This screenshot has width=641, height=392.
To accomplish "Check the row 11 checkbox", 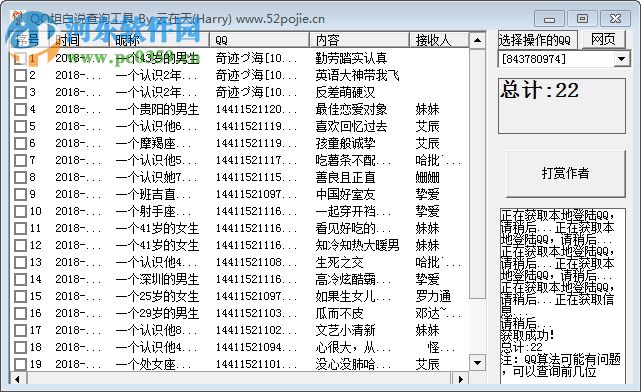I will [x=20, y=228].
